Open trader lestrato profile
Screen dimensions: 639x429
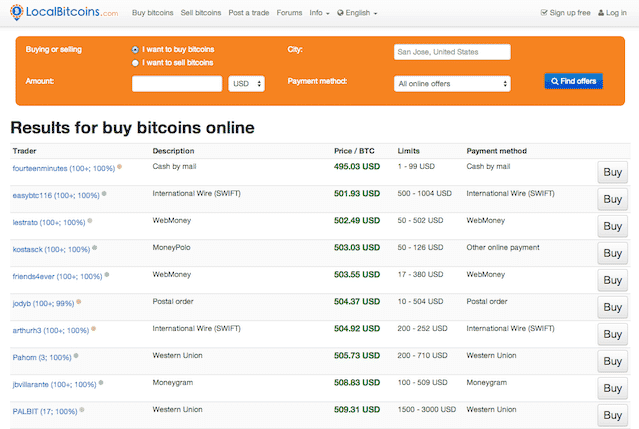[x=49, y=222]
